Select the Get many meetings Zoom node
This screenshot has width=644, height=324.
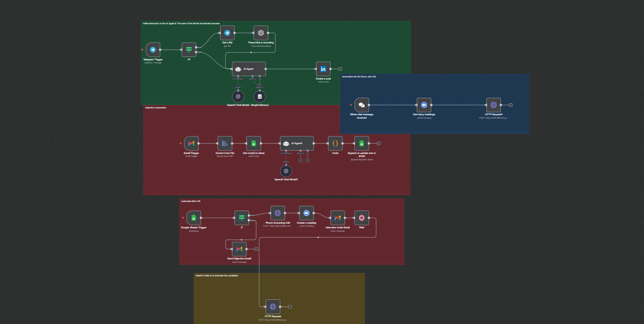pyautogui.click(x=424, y=105)
